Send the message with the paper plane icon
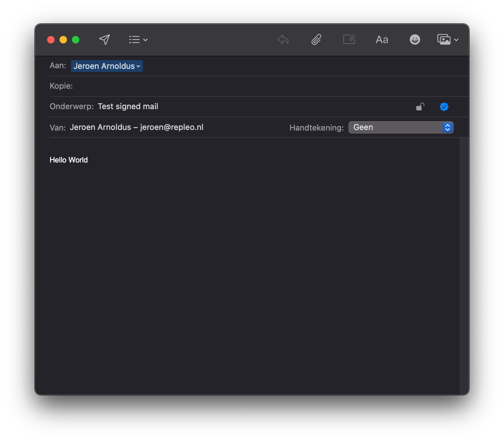 pos(104,40)
